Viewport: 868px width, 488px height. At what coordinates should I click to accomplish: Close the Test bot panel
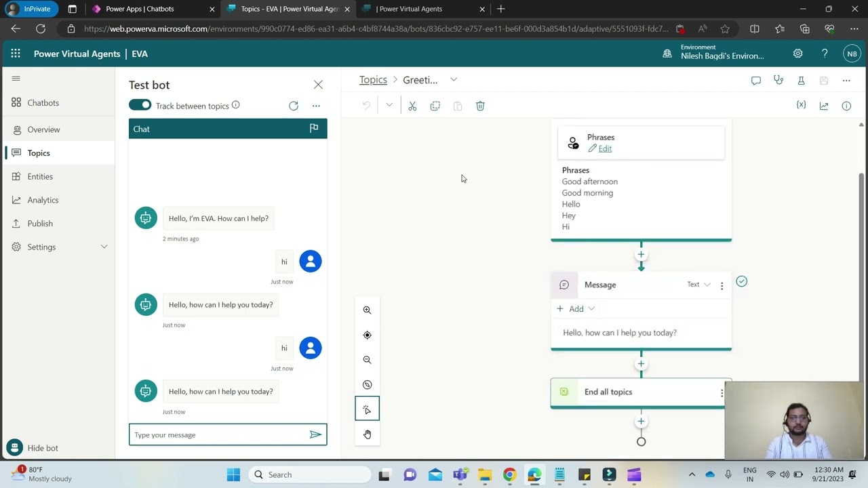(x=318, y=85)
